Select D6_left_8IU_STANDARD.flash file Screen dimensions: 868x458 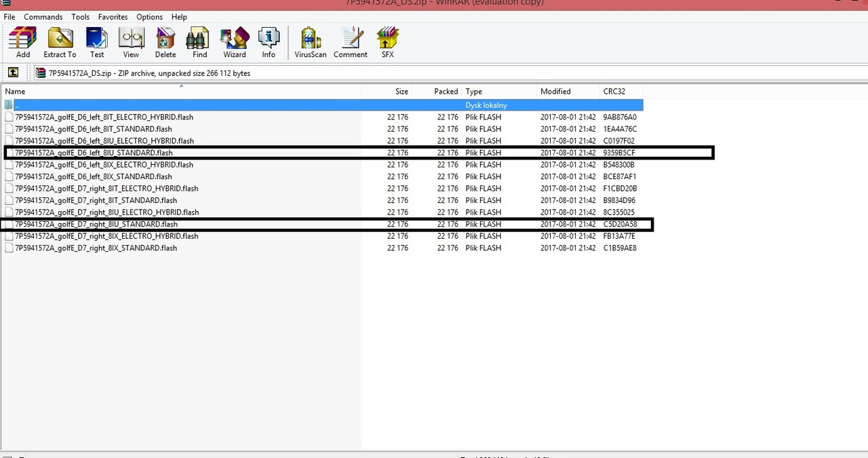click(94, 153)
